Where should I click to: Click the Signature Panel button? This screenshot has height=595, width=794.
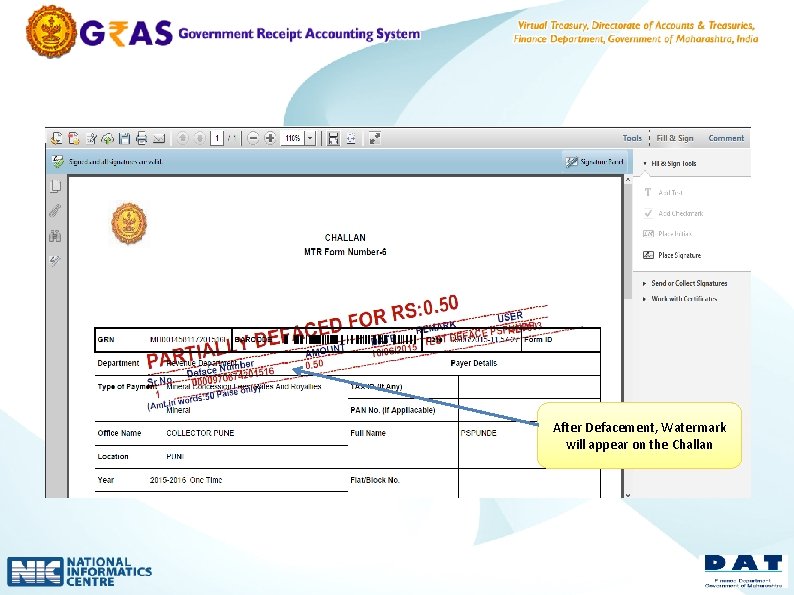tap(594, 162)
